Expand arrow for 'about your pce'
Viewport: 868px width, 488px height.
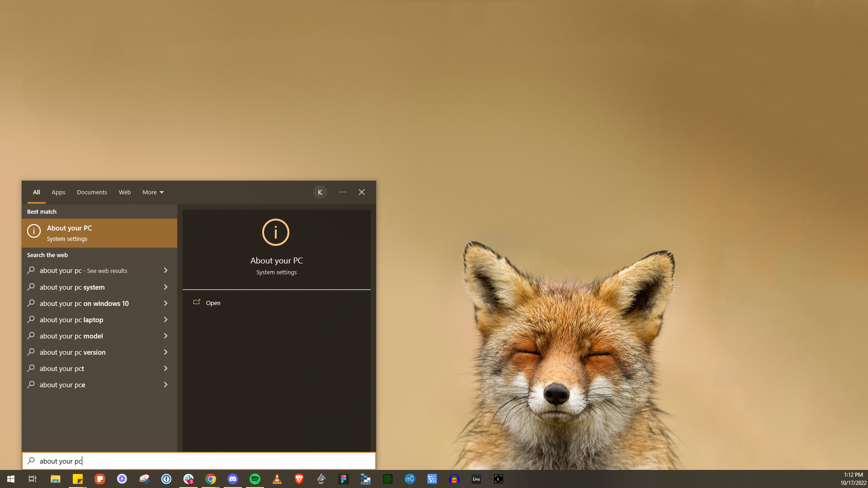click(x=165, y=385)
